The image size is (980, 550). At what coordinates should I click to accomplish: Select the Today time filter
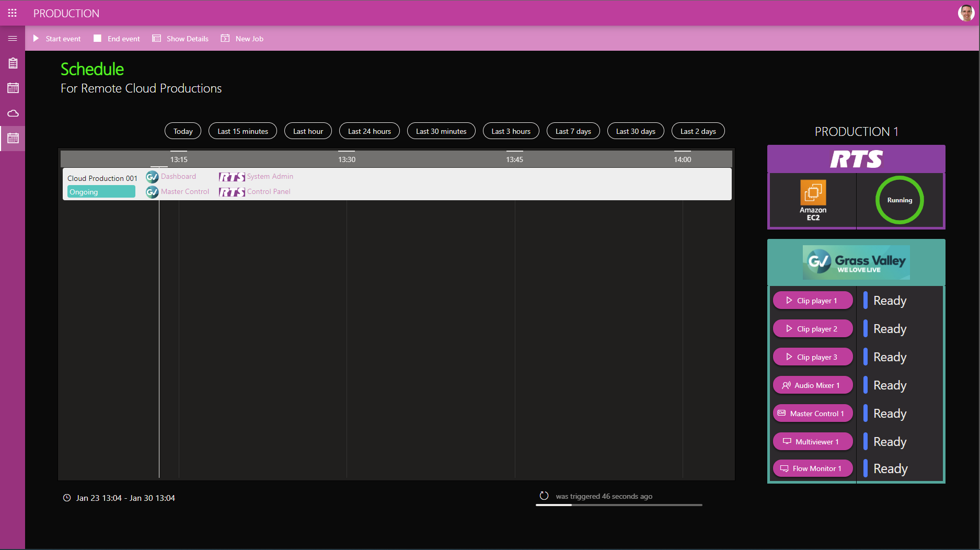(x=183, y=131)
